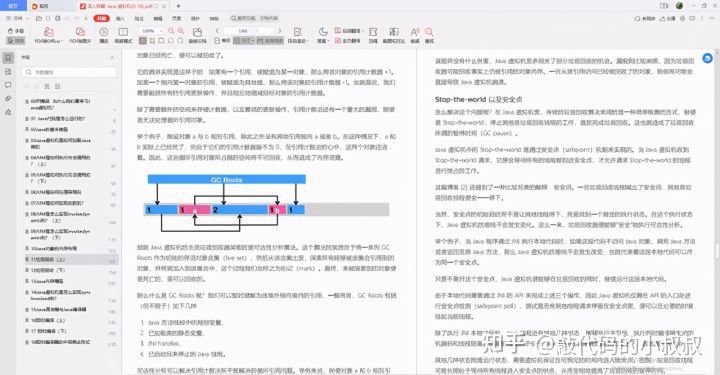
Task: Click the full-text translate button
Action: pyautogui.click(x=348, y=40)
